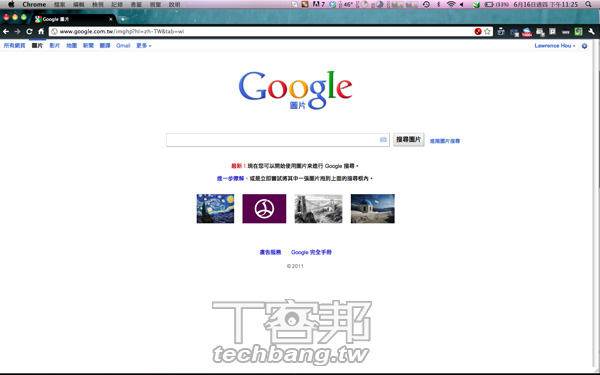Click the forward navigation arrow
This screenshot has width=600, height=375.
tap(17, 31)
